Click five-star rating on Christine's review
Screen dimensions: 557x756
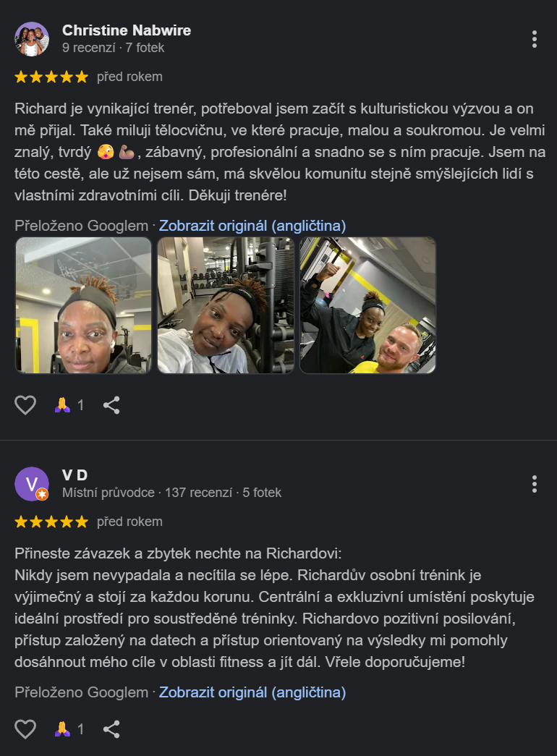click(x=51, y=77)
